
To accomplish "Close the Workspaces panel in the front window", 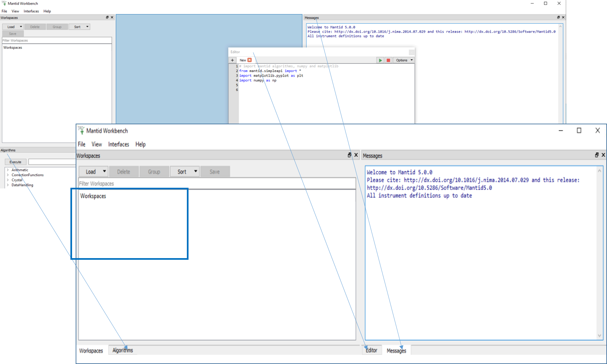I will pyautogui.click(x=356, y=155).
